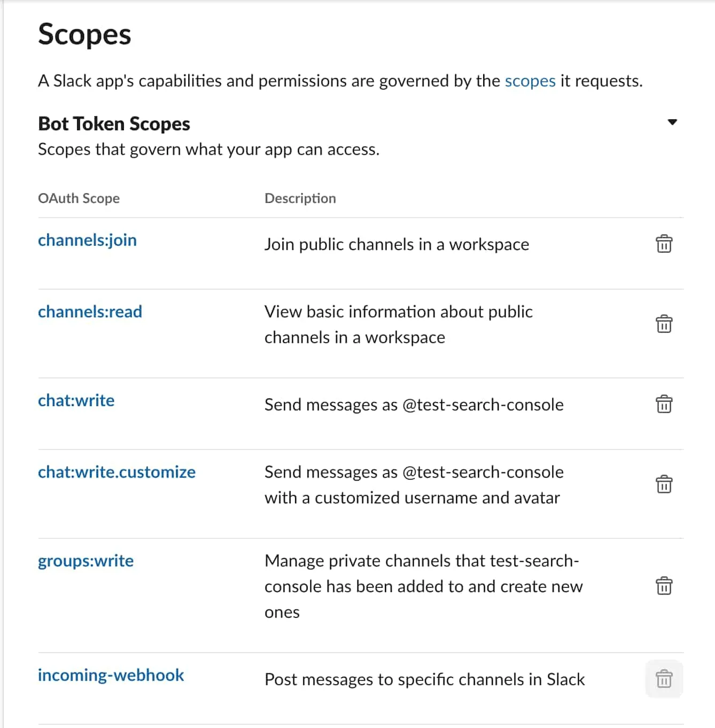The width and height of the screenshot is (715, 728).
Task: Delete the channels:join scope via trash icon
Action: [x=664, y=244]
